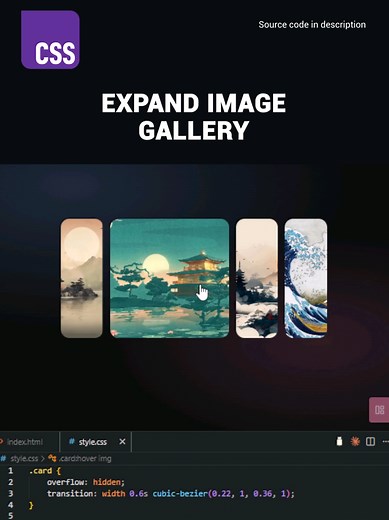The width and height of the screenshot is (389, 520).
Task: Click the CSS file icon on style.css tab
Action: pyautogui.click(x=71, y=442)
